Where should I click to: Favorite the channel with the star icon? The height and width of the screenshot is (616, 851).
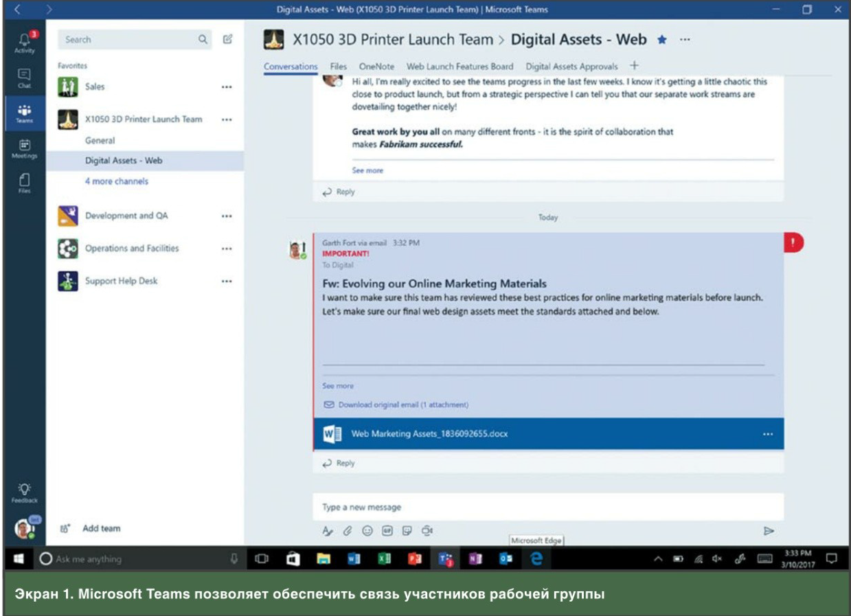(x=662, y=40)
